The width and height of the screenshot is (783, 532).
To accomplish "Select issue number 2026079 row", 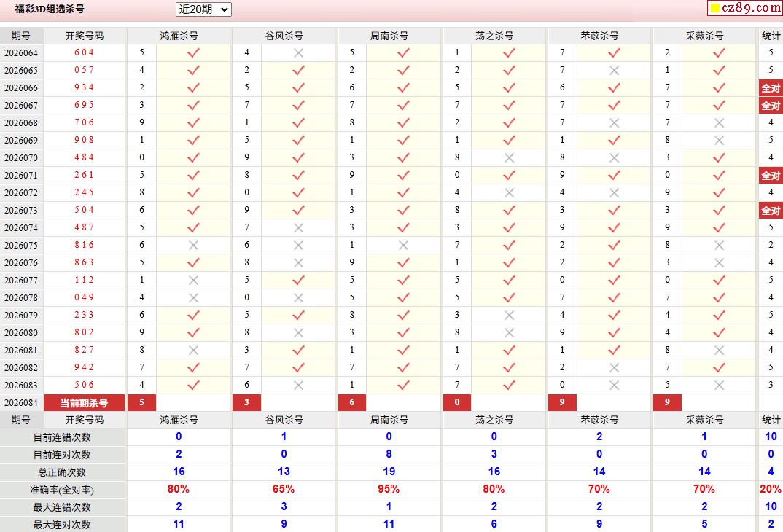I will point(21,316).
